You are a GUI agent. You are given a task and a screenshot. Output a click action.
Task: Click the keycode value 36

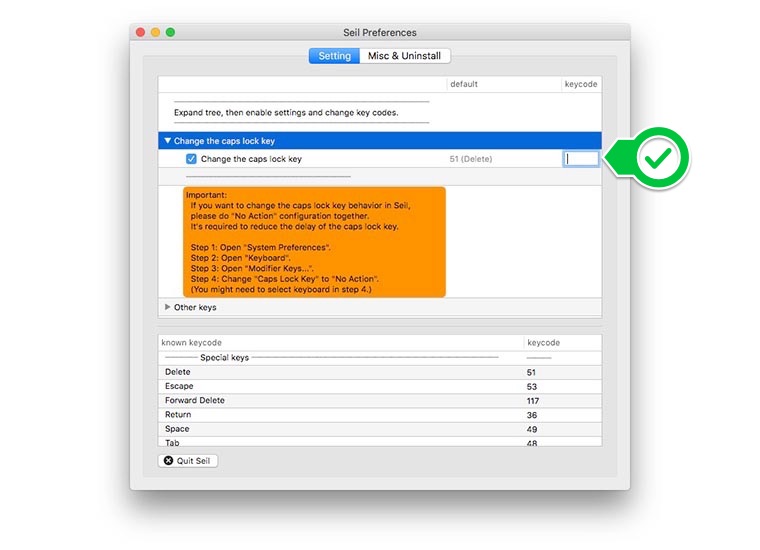(532, 415)
